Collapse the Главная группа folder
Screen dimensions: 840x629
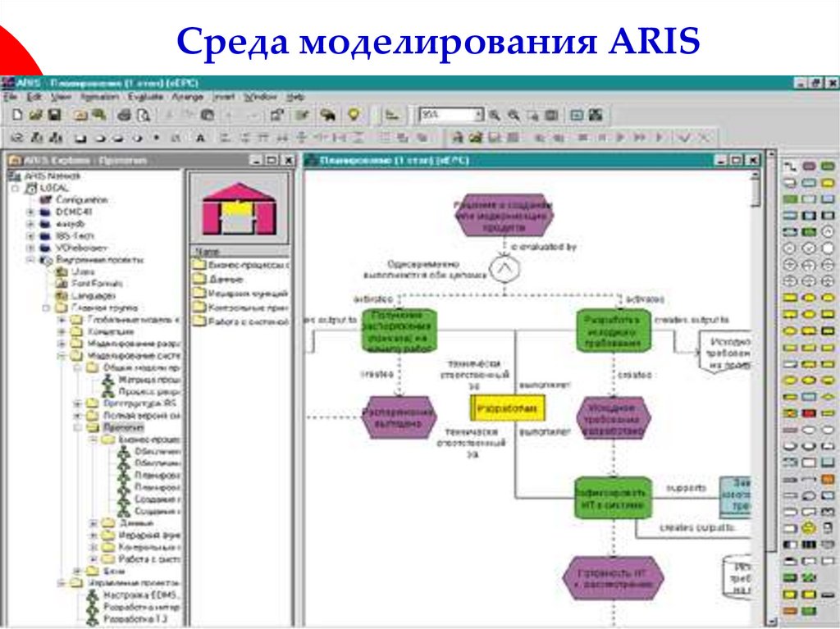[x=47, y=308]
